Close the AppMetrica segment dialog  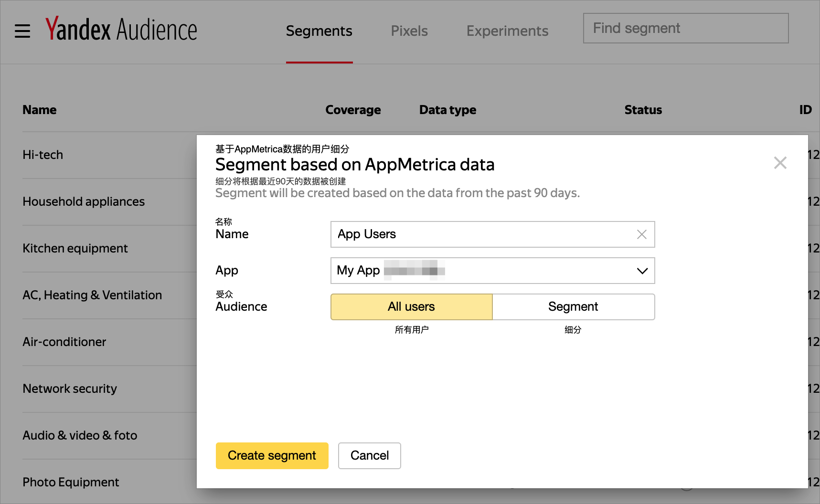click(x=780, y=163)
